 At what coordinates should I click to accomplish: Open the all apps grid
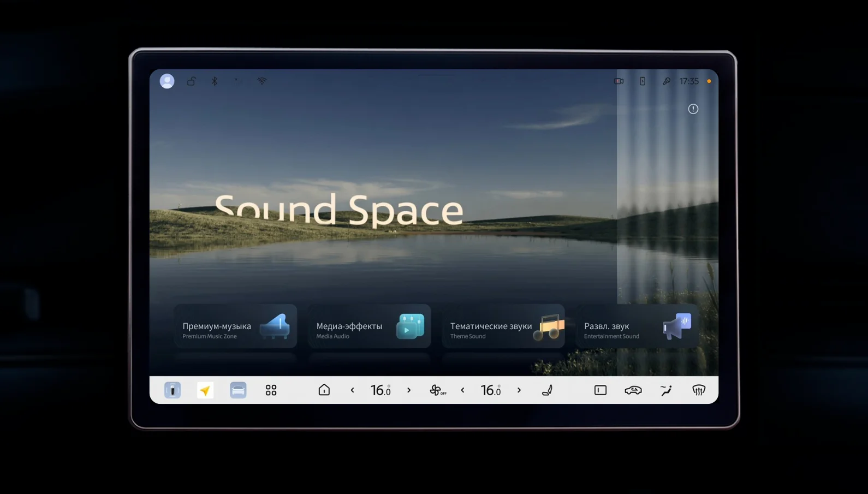271,390
